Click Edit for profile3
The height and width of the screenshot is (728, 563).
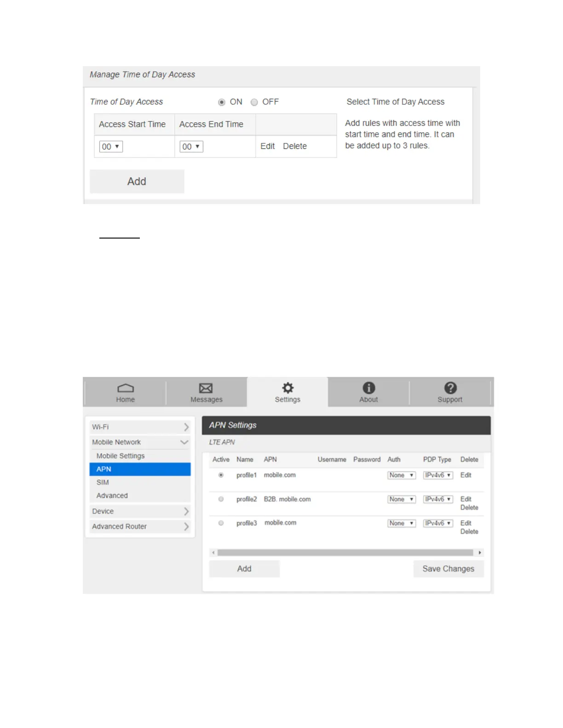[466, 523]
